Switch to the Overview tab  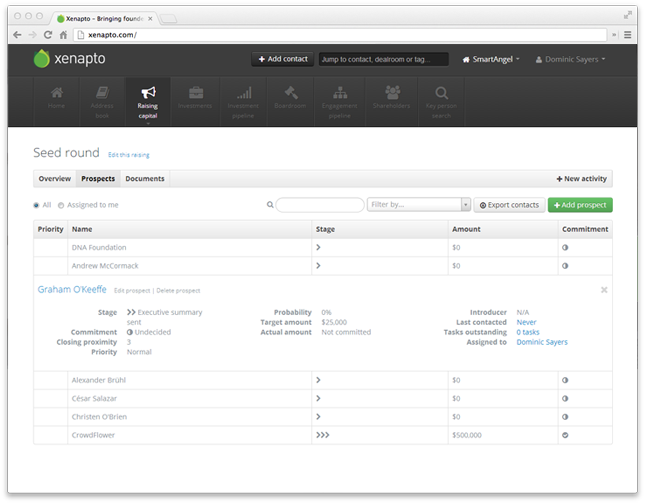[x=55, y=179]
